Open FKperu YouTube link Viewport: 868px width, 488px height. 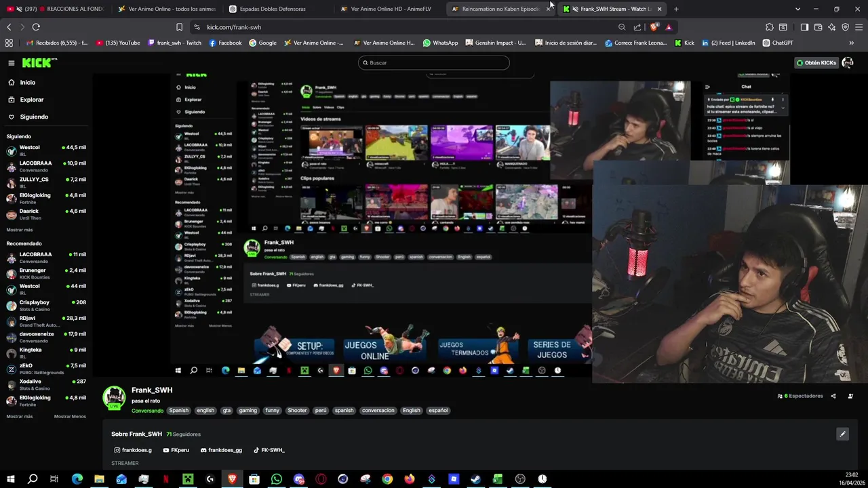tap(176, 450)
